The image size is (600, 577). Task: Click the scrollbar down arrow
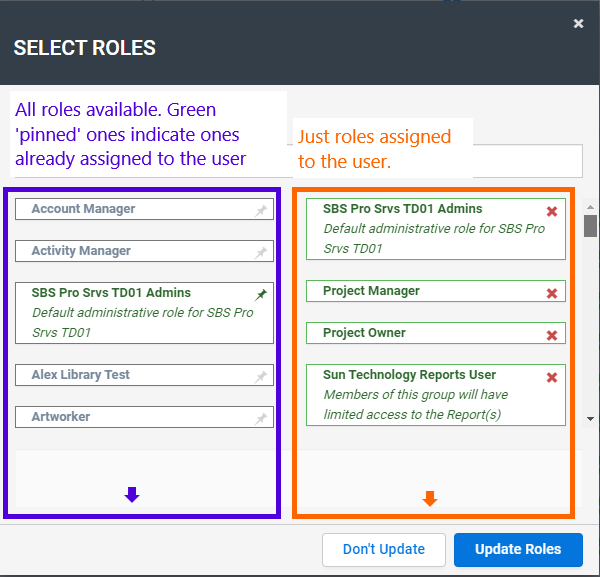pos(590,419)
